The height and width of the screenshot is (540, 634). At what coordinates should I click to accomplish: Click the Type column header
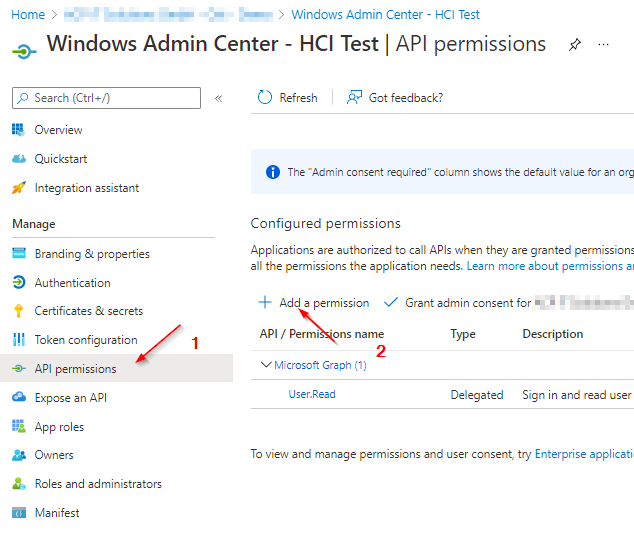coord(463,334)
